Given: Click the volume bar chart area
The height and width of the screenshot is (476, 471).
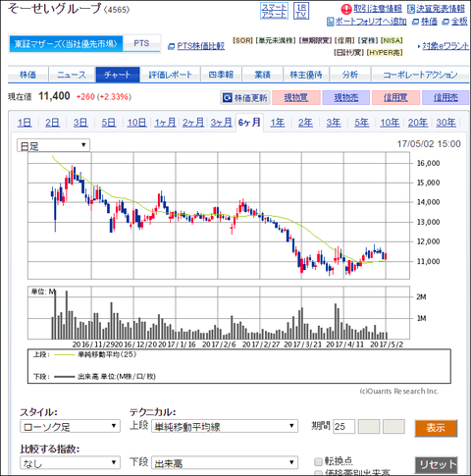Looking at the screenshot, I should [x=219, y=313].
